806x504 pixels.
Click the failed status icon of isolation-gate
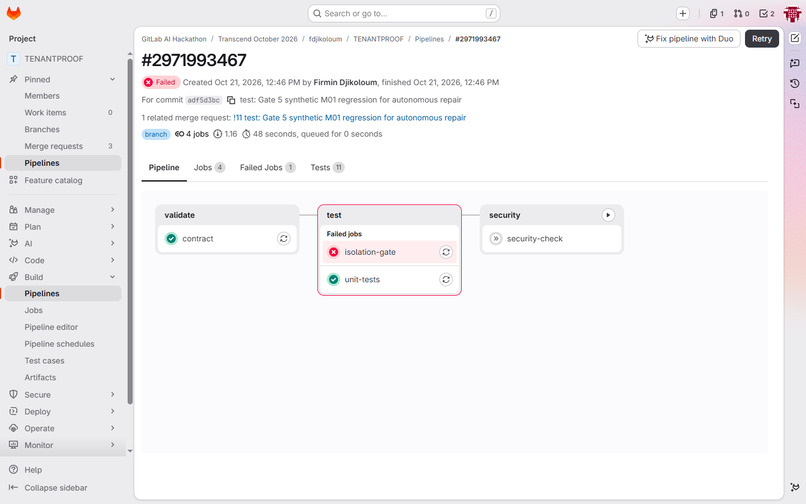[334, 252]
